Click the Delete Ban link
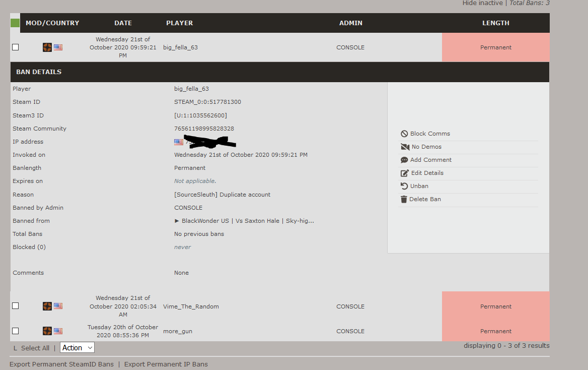Screen dimensions: 588x370 click(425, 200)
